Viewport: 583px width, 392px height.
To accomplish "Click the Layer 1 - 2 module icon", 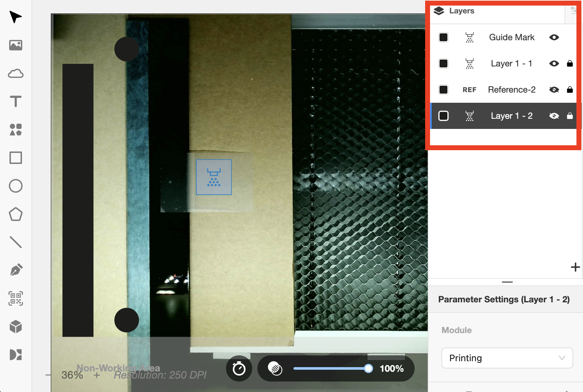I will pyautogui.click(x=470, y=116).
